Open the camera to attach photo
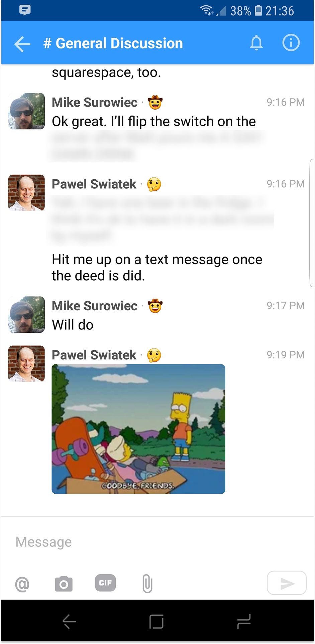The image size is (315, 644). click(64, 584)
